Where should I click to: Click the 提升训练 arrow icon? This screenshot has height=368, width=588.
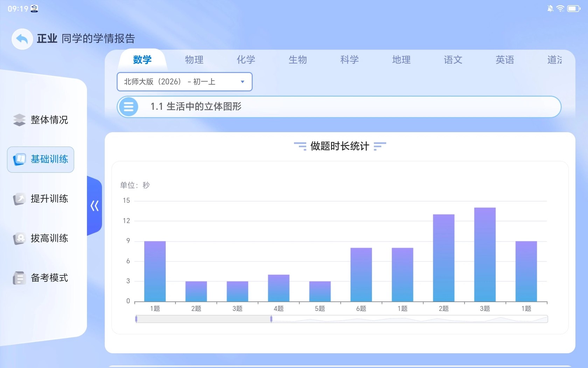click(x=19, y=199)
